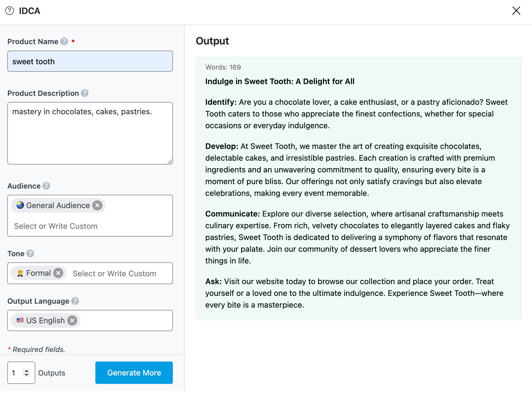This screenshot has height=404, width=532.
Task: Show Tone help tooltip icon
Action: (x=30, y=253)
